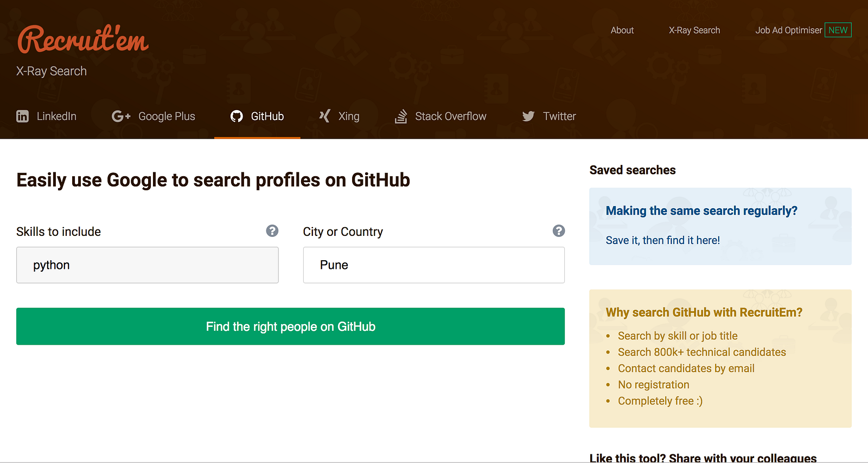Select the Twitter search tab

(x=559, y=116)
